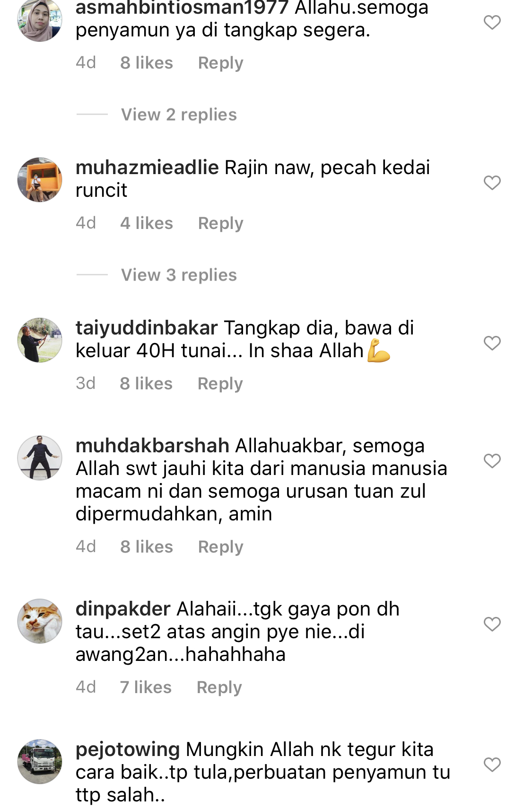This screenshot has height=809, width=532.
Task: Open pejotowing username link
Action: click(x=128, y=750)
